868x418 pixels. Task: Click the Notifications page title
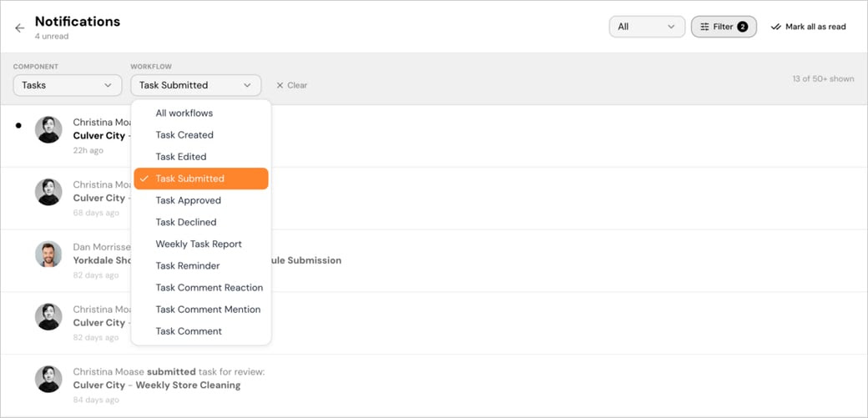tap(78, 22)
